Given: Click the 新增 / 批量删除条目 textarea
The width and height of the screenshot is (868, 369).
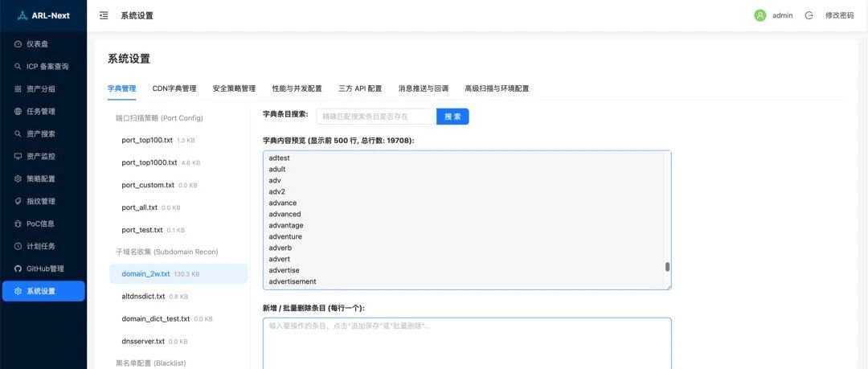Looking at the screenshot, I should coord(467,343).
